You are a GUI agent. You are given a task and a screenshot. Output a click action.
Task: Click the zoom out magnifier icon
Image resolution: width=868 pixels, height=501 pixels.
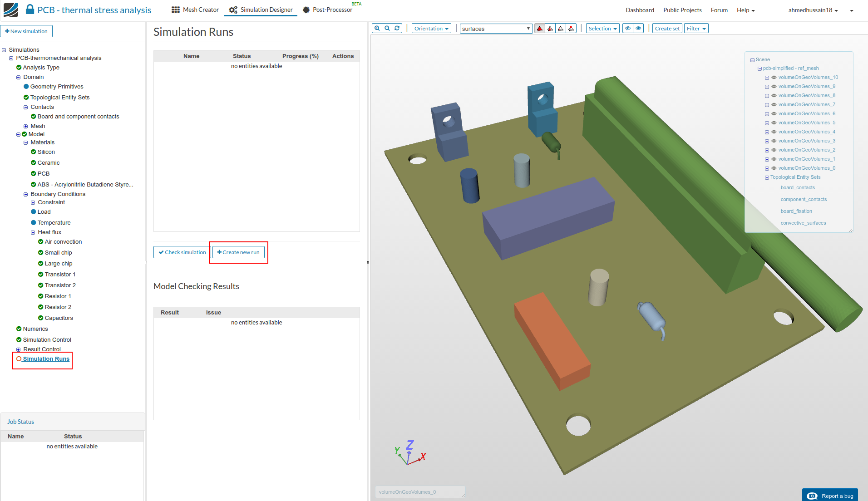pyautogui.click(x=387, y=29)
